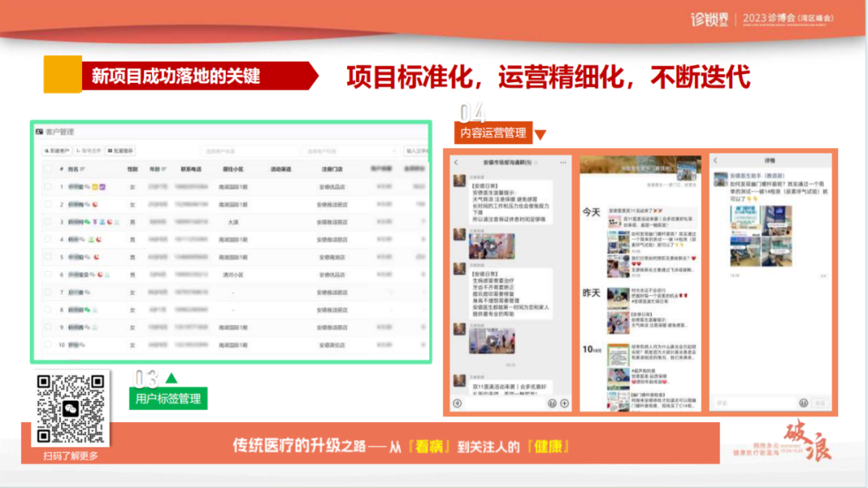Open the three-dot menu in the group chat

(563, 162)
